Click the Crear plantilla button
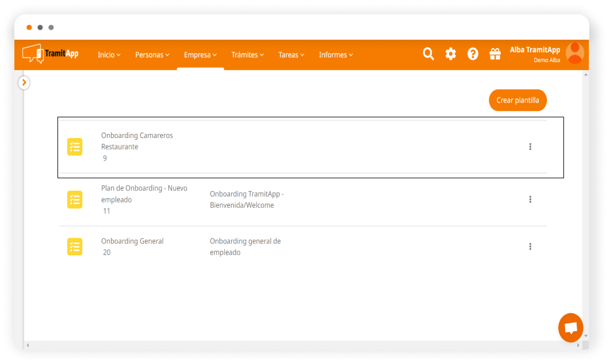 (x=517, y=100)
